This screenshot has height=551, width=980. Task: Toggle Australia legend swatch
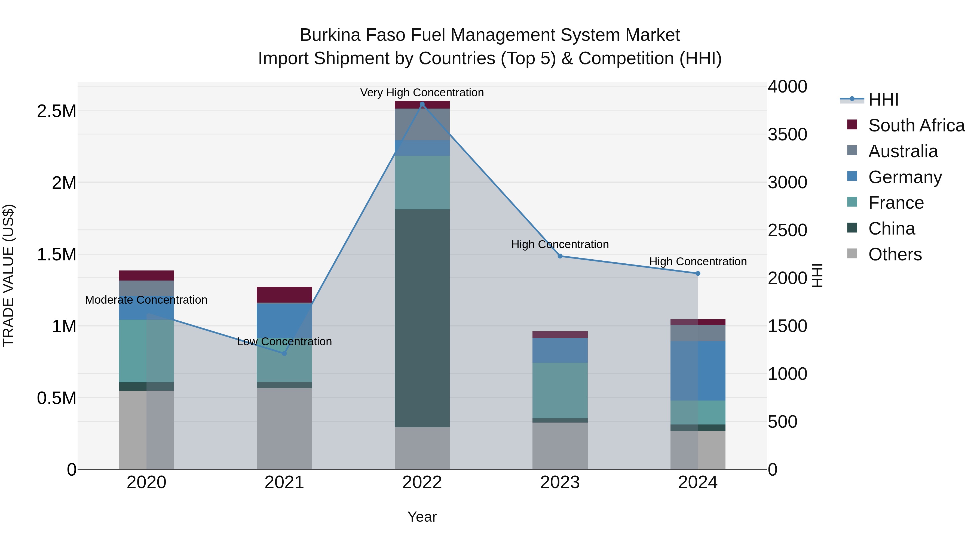click(852, 150)
